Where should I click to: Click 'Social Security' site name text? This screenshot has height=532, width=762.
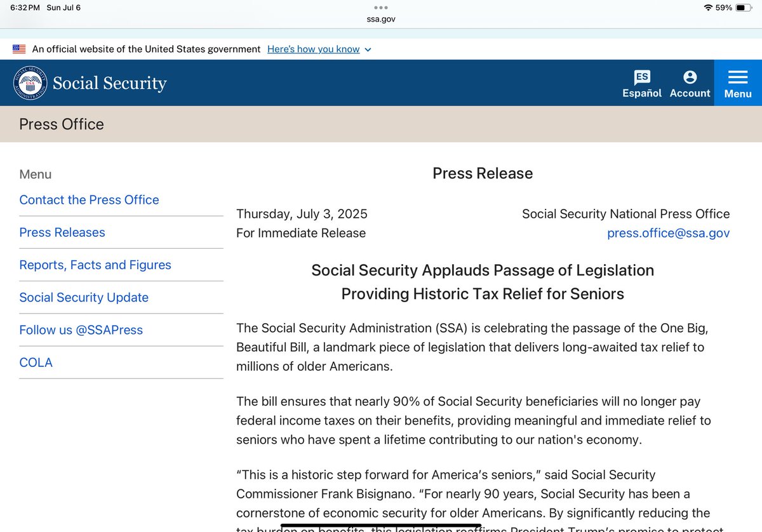tap(110, 83)
